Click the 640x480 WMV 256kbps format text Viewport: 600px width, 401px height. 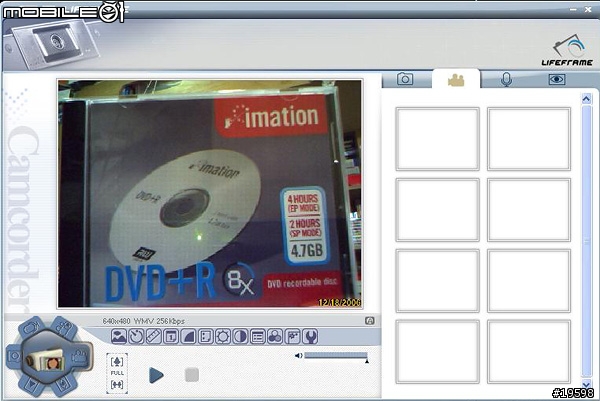point(143,321)
